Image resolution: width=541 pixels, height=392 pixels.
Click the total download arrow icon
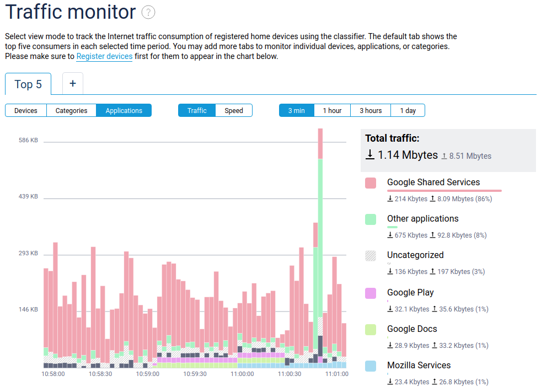(370, 155)
